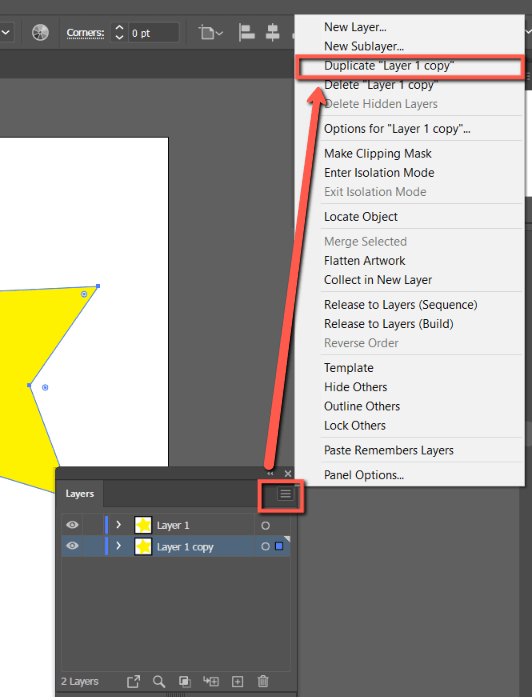The width and height of the screenshot is (532, 697).
Task: Hide Layer 1 with the eye icon
Action: pos(72,525)
